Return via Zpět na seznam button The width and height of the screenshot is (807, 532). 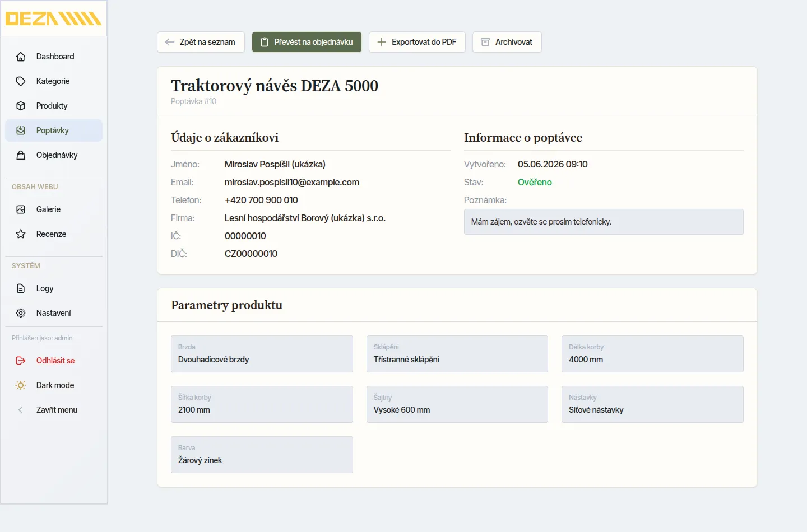click(x=201, y=42)
